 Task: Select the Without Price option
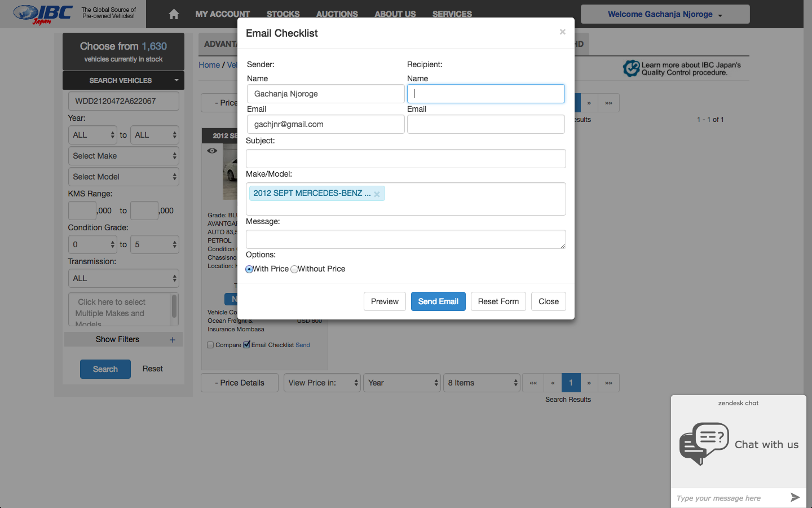(294, 269)
